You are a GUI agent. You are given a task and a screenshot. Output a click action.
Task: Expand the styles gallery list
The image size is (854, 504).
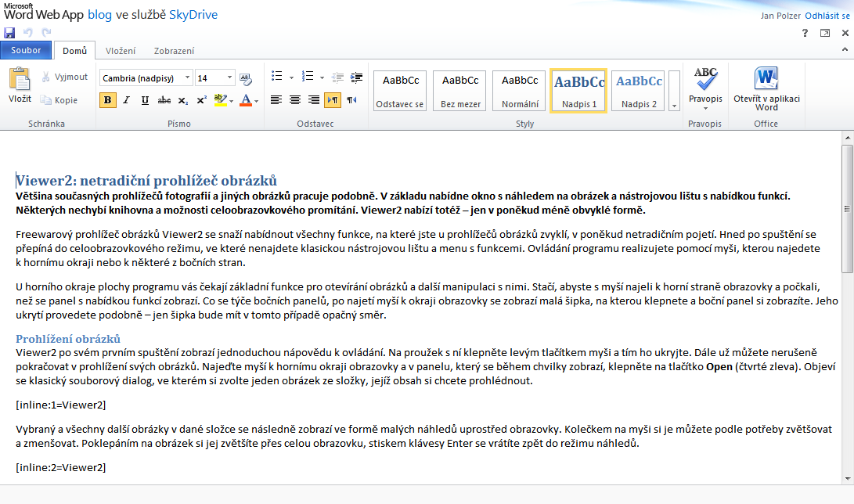point(674,103)
